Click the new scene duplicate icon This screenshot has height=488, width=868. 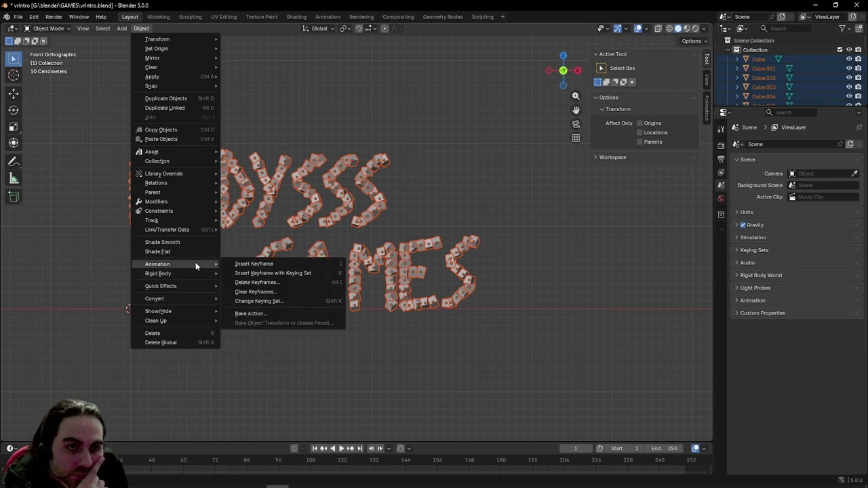850,144
